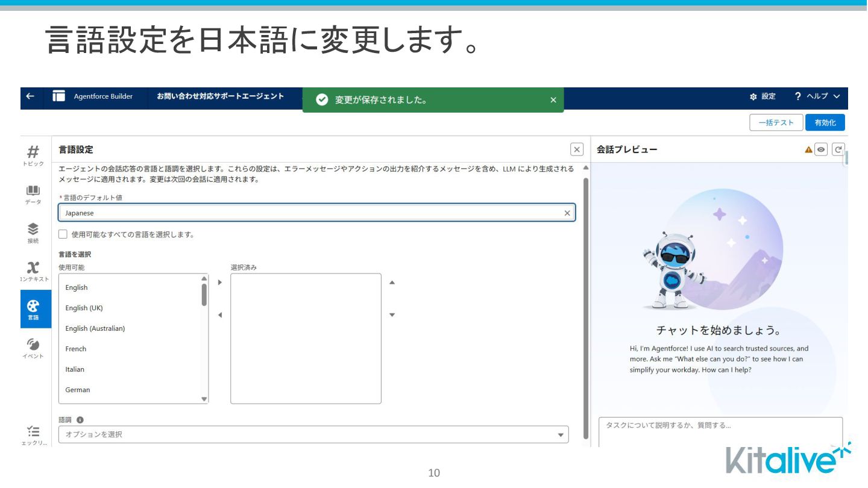Screen dimensions: 868x488
Task: Click the Agentforce Builder app icon
Action: [x=58, y=96]
